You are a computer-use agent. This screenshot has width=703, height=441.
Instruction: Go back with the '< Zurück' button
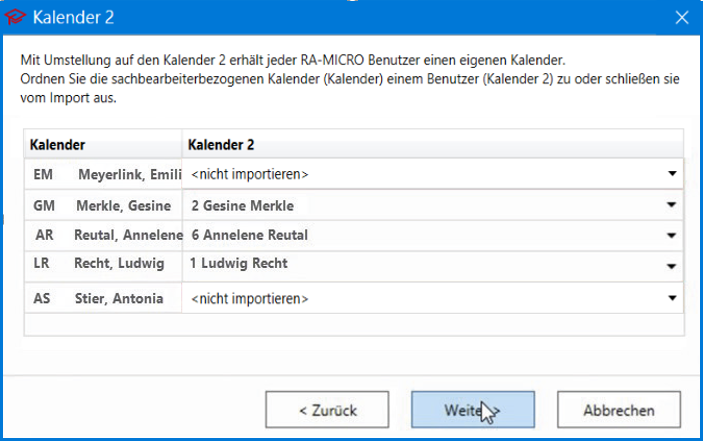pyautogui.click(x=327, y=410)
